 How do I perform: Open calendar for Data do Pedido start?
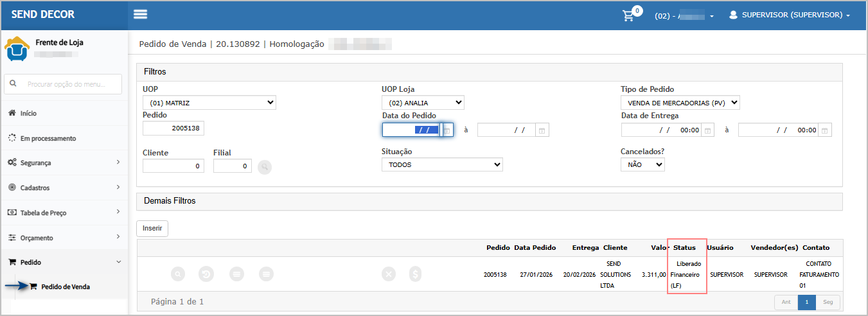pyautogui.click(x=448, y=130)
